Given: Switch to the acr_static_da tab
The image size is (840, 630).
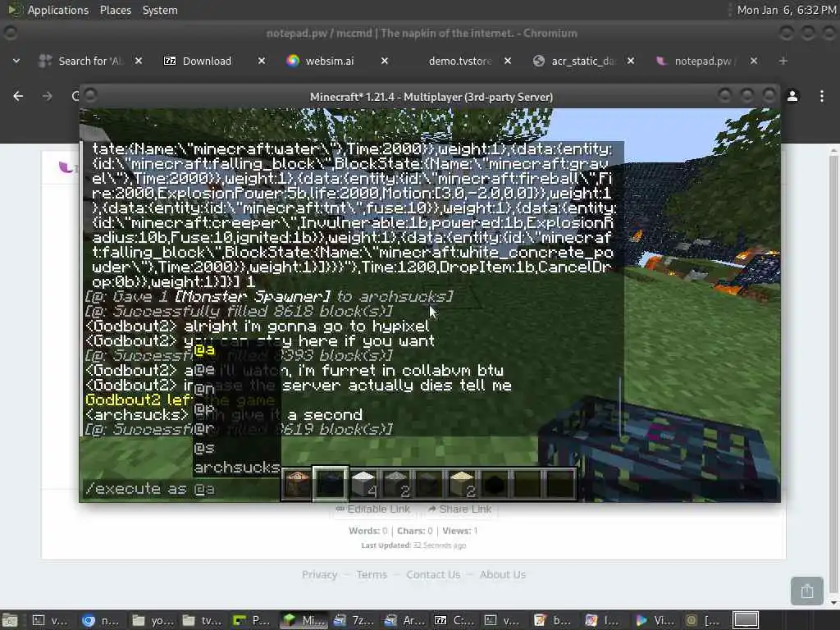Looking at the screenshot, I should coord(582,61).
